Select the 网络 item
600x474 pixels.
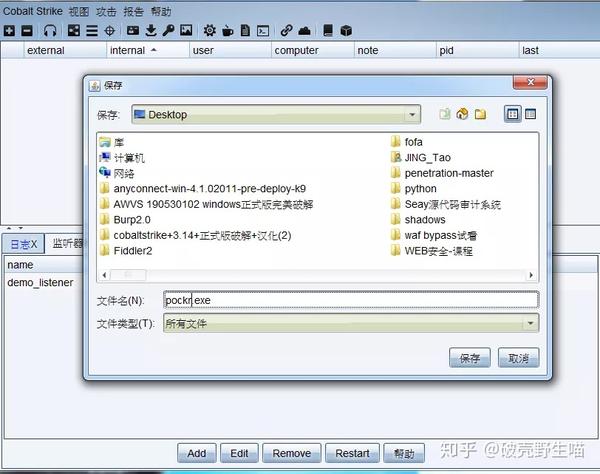coord(117,173)
